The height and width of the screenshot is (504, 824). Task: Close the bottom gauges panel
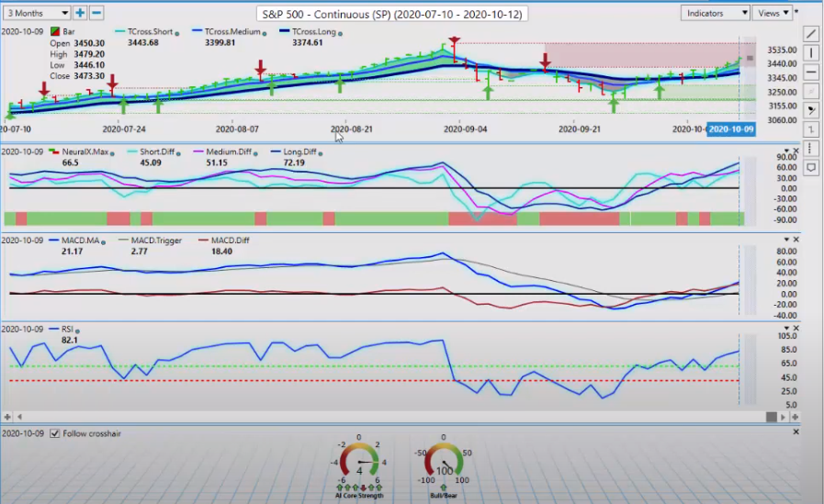tap(796, 431)
